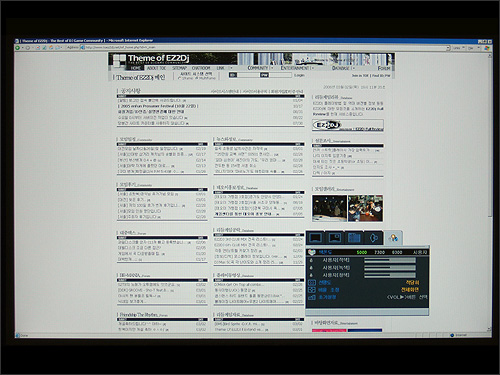
Task: Open the OSD blue grid tab icon
Action: [x=354, y=238]
